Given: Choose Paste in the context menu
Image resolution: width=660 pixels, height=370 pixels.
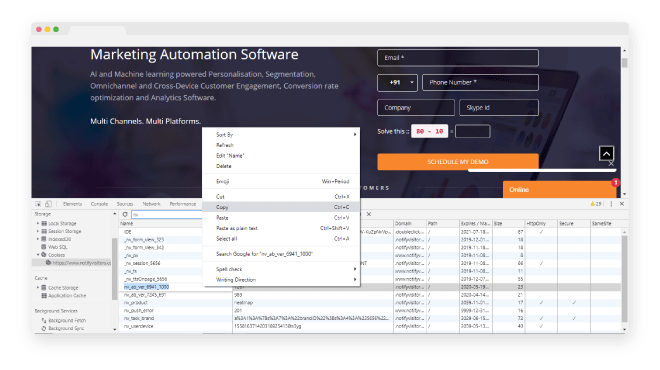Looking at the screenshot, I should 282,218.
